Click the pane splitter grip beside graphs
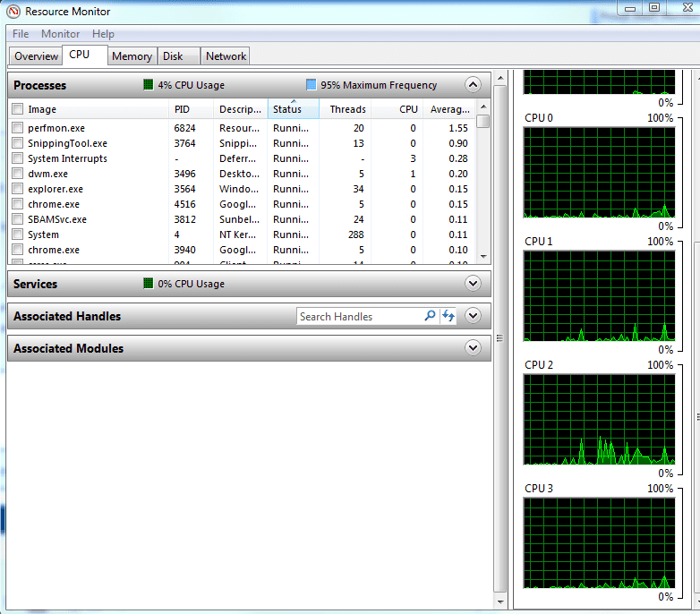 click(499, 337)
